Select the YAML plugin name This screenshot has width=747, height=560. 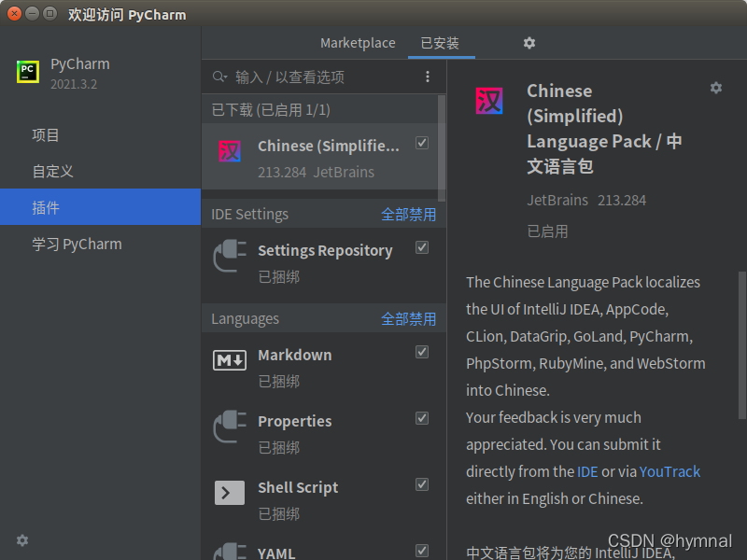click(x=276, y=553)
